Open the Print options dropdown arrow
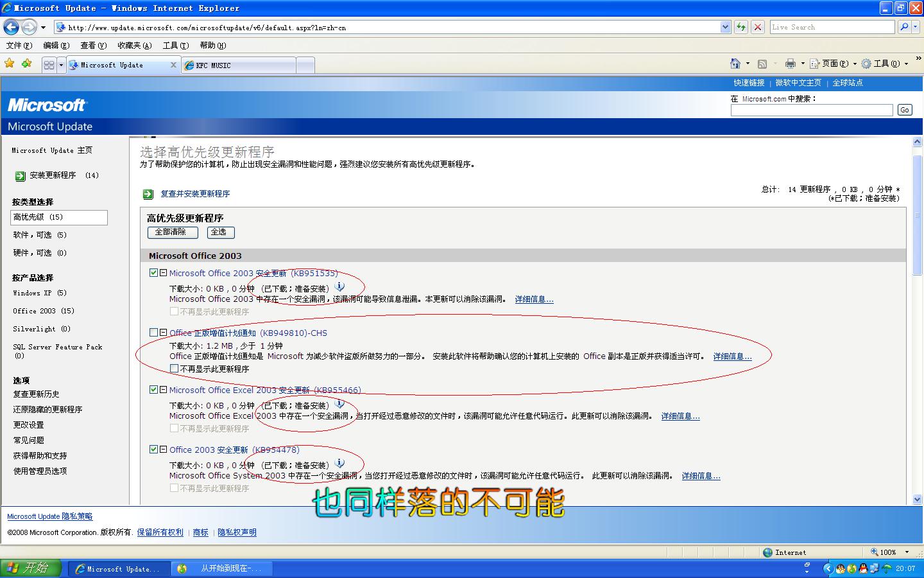This screenshot has height=578, width=924. (x=803, y=64)
